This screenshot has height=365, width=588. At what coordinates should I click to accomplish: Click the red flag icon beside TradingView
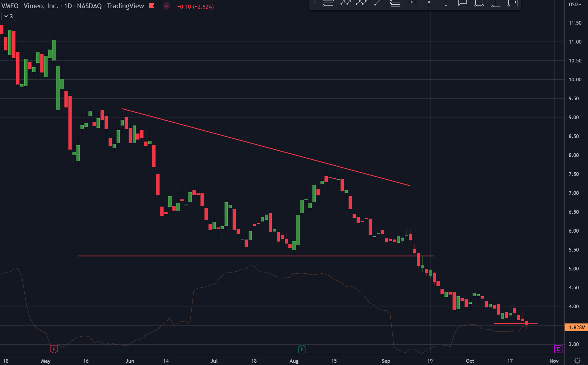(x=152, y=6)
